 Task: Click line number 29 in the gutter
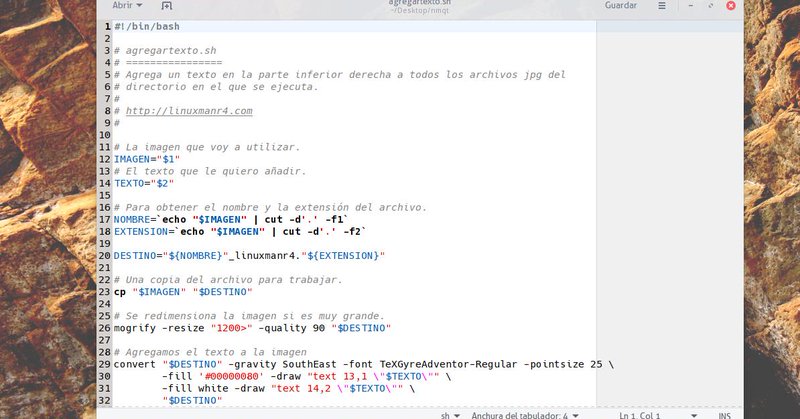click(x=105, y=364)
